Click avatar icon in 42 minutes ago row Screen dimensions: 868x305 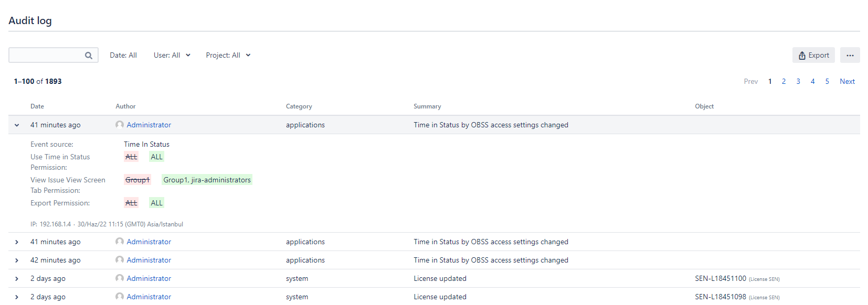pyautogui.click(x=120, y=260)
